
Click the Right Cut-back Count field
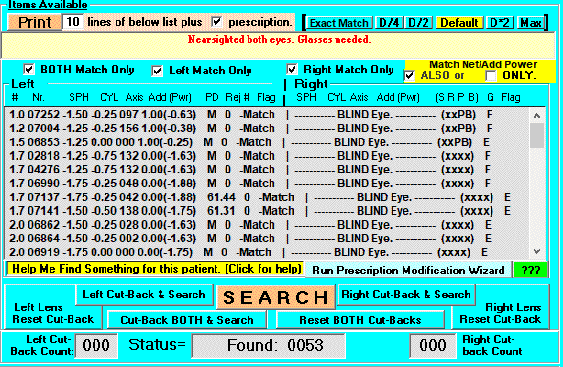[x=433, y=346]
